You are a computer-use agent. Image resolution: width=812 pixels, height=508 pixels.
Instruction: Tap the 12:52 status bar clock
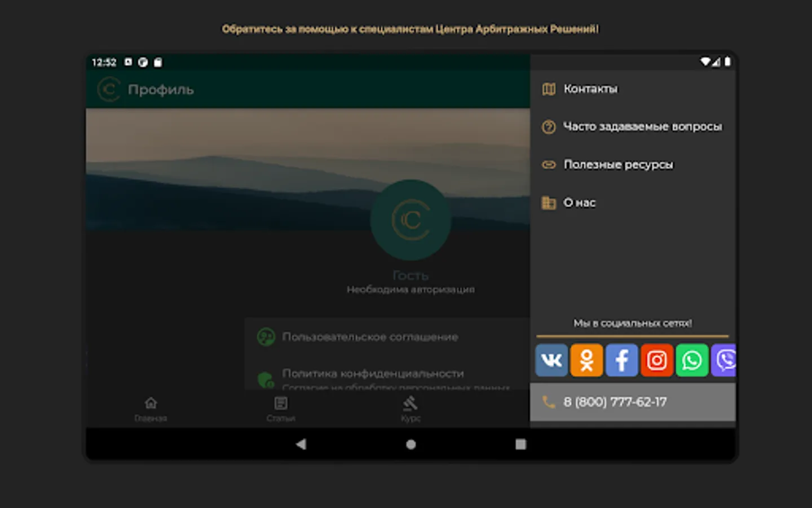tap(104, 63)
